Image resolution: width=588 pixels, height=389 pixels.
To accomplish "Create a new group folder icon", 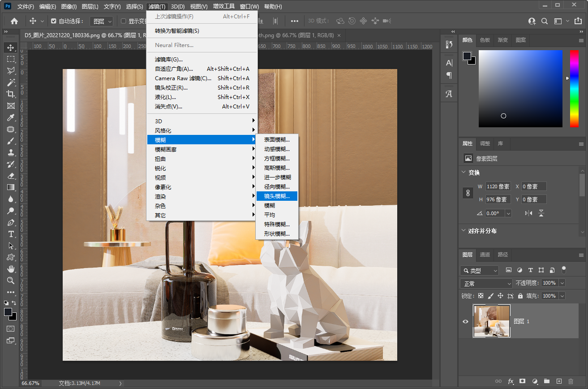I will point(546,381).
